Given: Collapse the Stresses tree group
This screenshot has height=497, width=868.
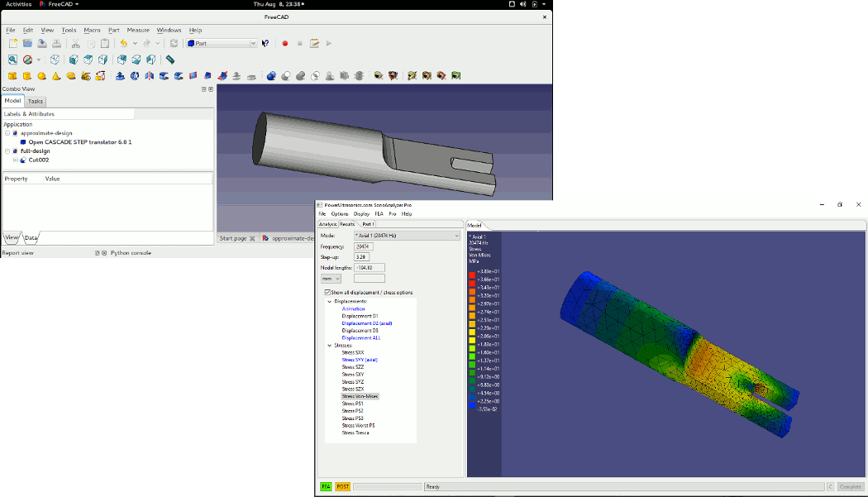Looking at the screenshot, I should point(329,345).
